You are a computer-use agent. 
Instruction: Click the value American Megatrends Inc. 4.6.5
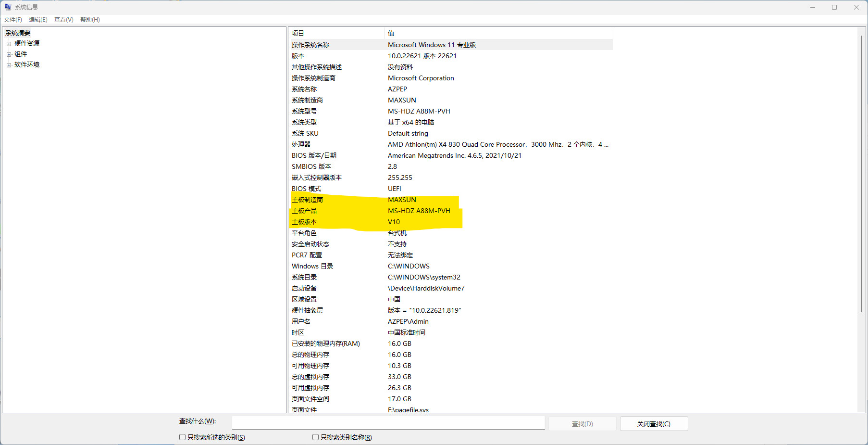click(x=454, y=155)
